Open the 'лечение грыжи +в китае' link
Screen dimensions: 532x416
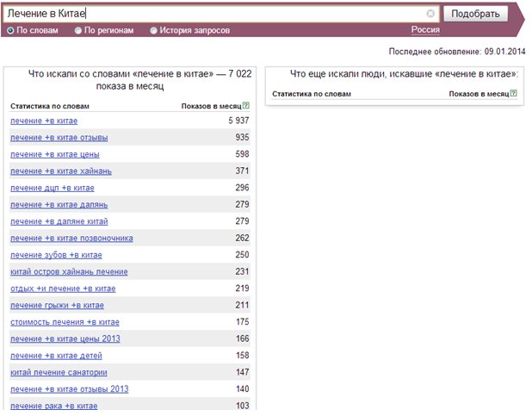click(57, 305)
